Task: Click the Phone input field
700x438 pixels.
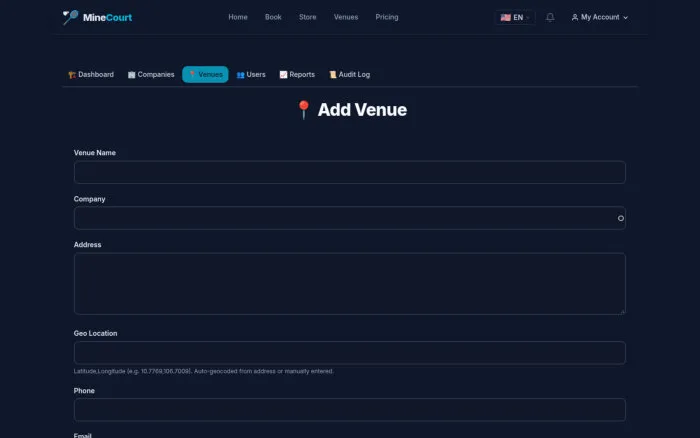Action: click(350, 409)
